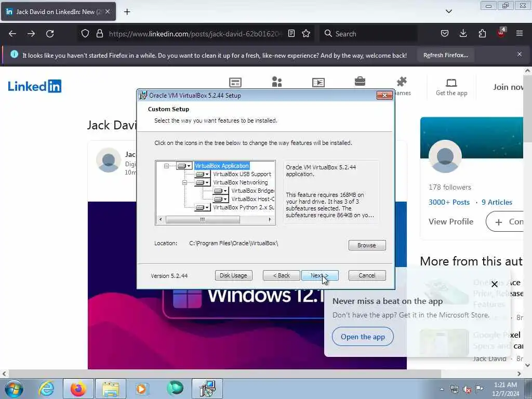
Task: Open a new Firefox tab
Action: (x=127, y=12)
